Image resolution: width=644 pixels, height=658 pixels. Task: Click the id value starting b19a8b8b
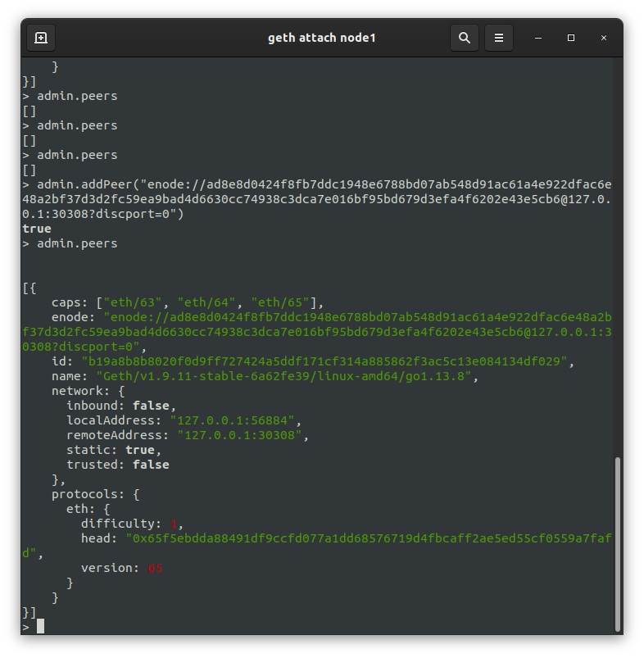[324, 361]
